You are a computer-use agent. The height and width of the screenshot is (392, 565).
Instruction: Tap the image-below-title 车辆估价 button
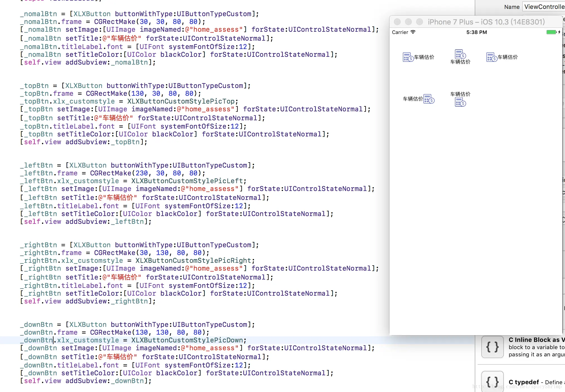click(x=460, y=99)
